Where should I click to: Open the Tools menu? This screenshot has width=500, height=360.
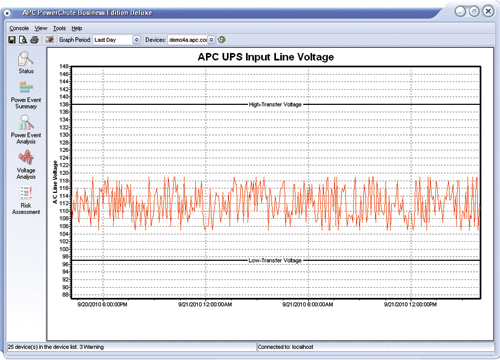(x=59, y=28)
